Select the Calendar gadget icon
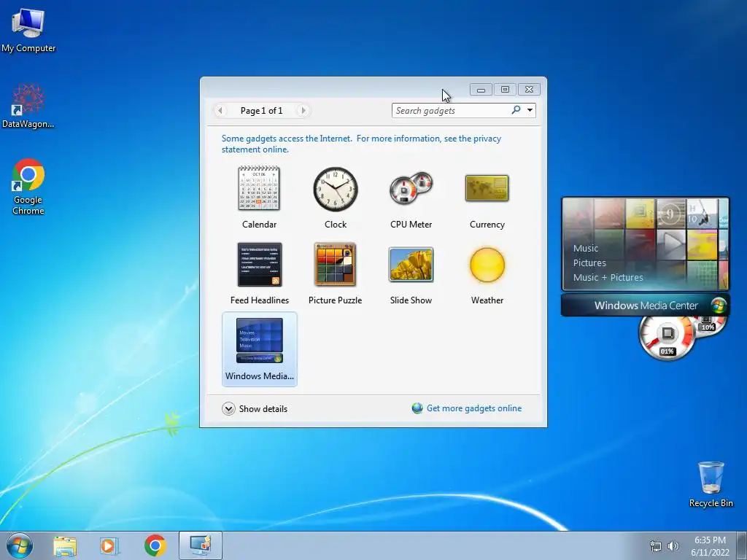747x560 pixels. pyautogui.click(x=259, y=189)
